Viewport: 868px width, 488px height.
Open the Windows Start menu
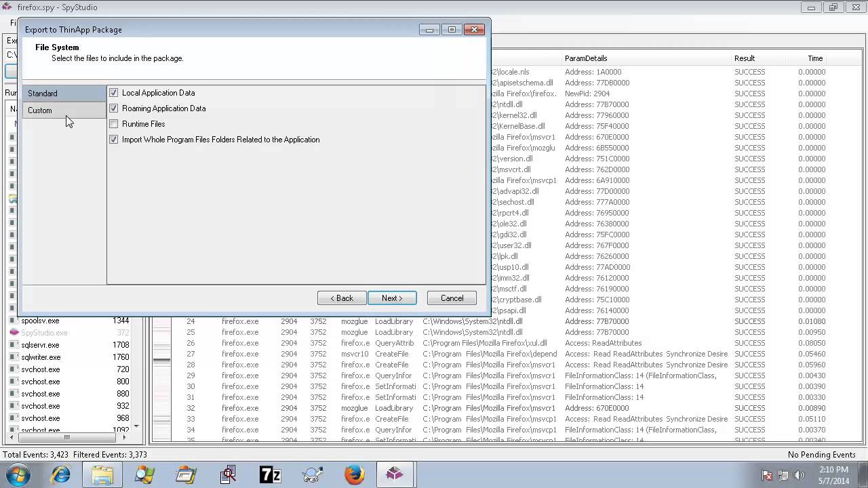tap(18, 475)
